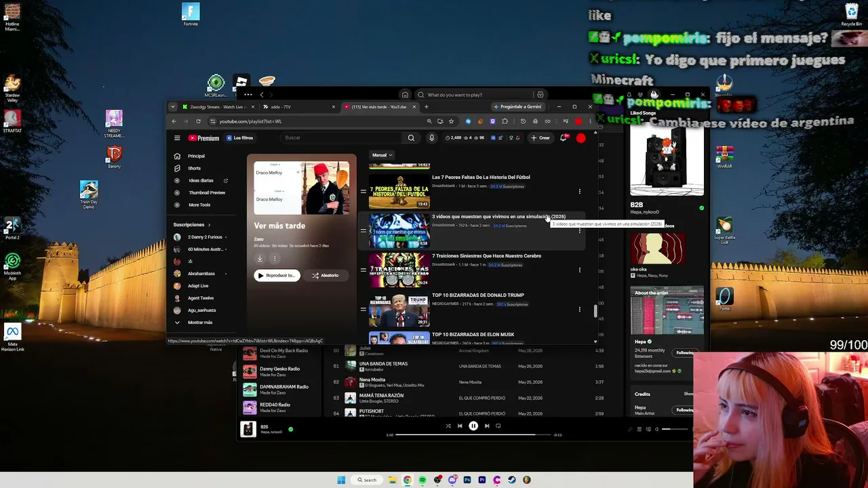
Task: Go back in Chrome browser
Action: point(174,121)
